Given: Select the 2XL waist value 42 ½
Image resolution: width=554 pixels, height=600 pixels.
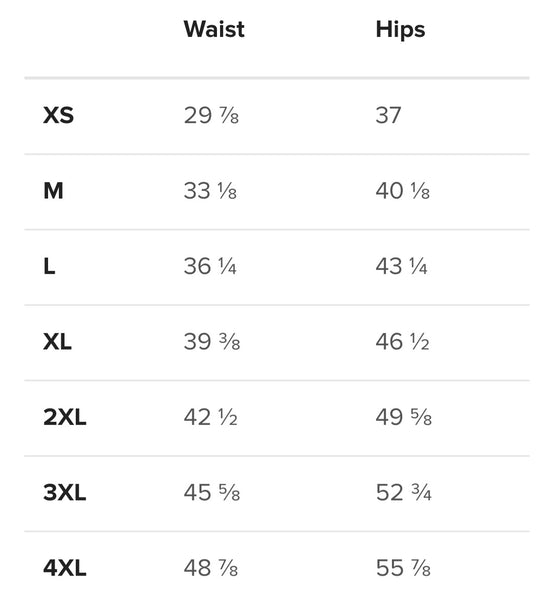Looking at the screenshot, I should [210, 417].
